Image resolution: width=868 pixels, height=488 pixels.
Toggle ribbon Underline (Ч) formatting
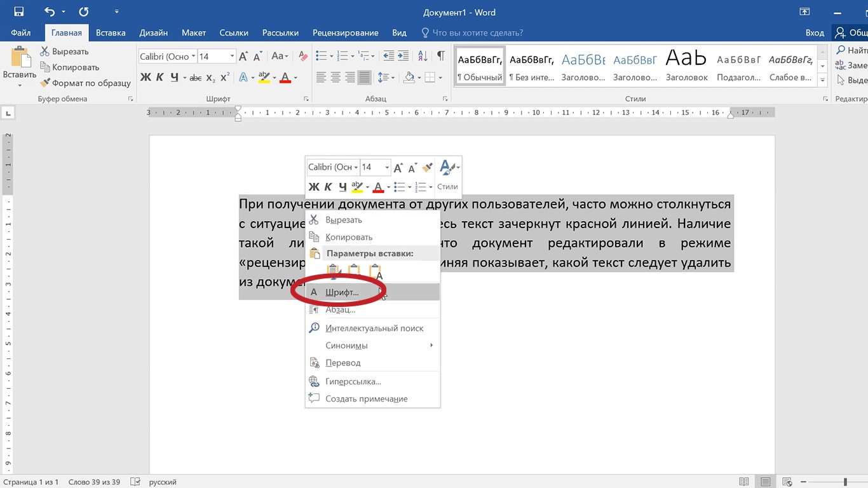174,78
